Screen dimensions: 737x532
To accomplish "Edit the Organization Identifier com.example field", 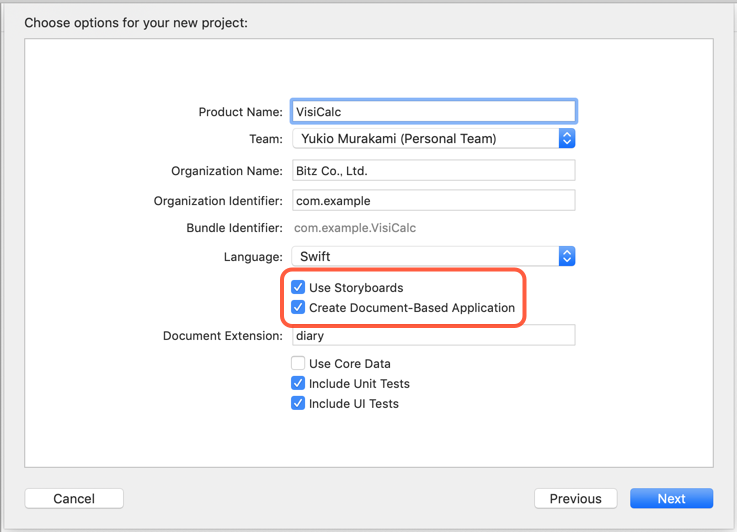I will (x=433, y=201).
